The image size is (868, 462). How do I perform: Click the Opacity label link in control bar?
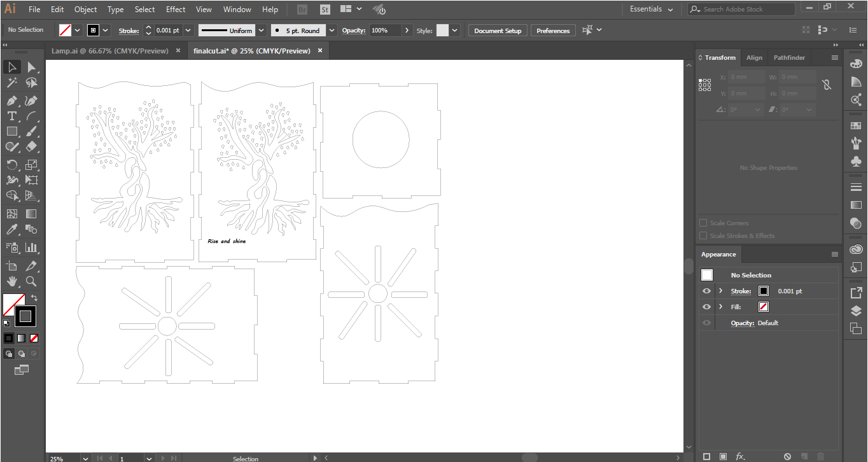[354, 31]
